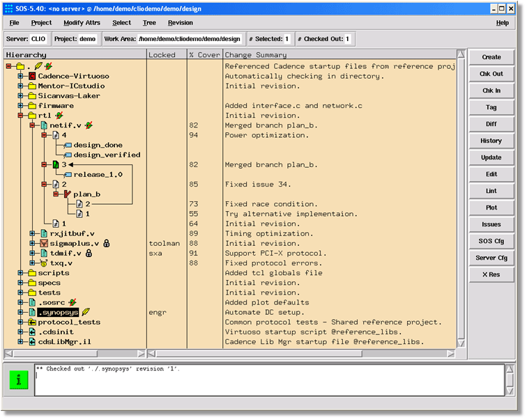Image resolution: width=527 pixels, height=420 pixels.
Task: Click the design_done tag icon
Action: click(68, 146)
